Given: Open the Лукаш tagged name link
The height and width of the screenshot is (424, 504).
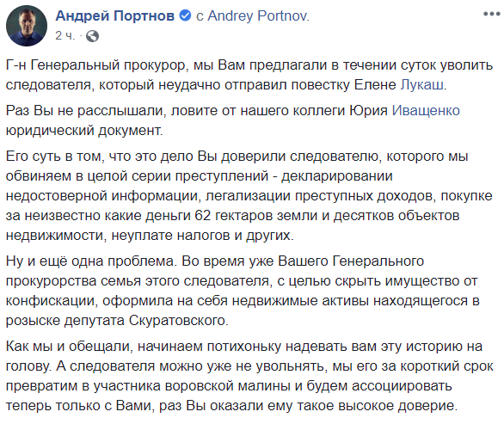Looking at the screenshot, I should tap(423, 85).
